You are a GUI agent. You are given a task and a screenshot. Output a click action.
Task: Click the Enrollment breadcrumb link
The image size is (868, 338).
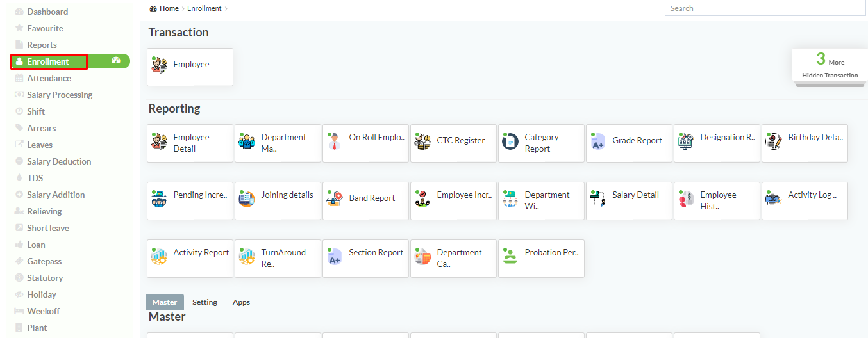[204, 8]
